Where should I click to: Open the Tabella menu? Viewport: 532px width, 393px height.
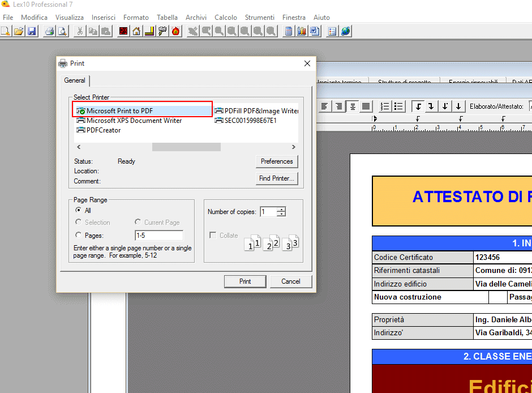pyautogui.click(x=167, y=18)
